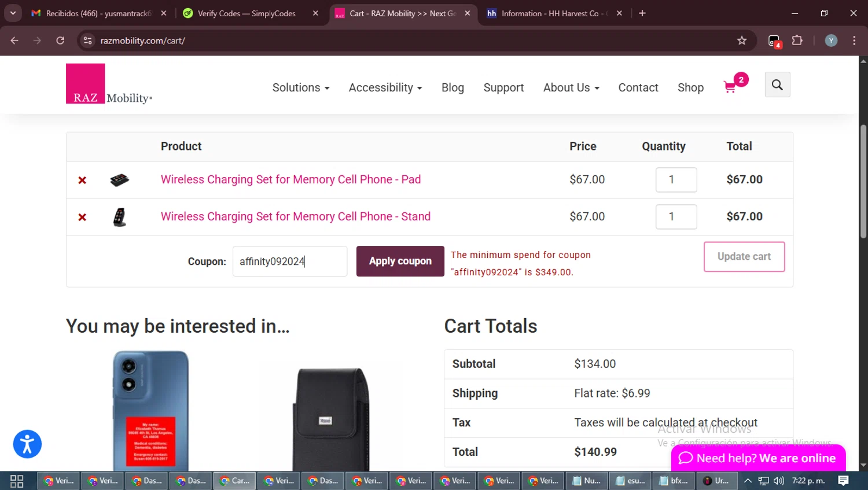Image resolution: width=868 pixels, height=490 pixels.
Task: Open the Chrome profile avatar
Action: click(x=831, y=40)
